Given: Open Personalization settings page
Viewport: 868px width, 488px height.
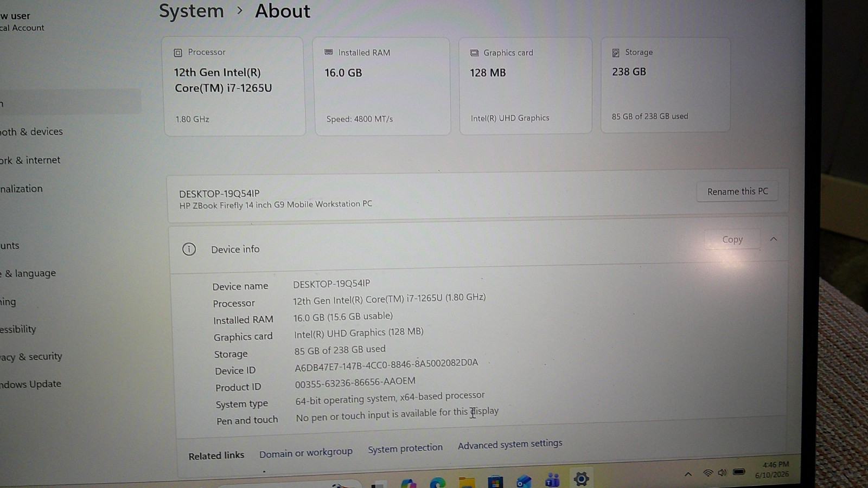Looking at the screenshot, I should (22, 189).
